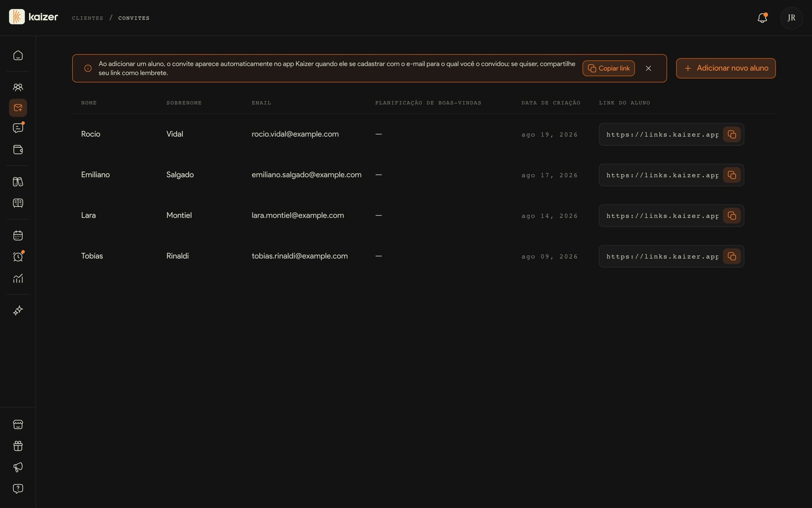Click the Copiar link button
Image resolution: width=812 pixels, height=508 pixels.
coord(609,68)
